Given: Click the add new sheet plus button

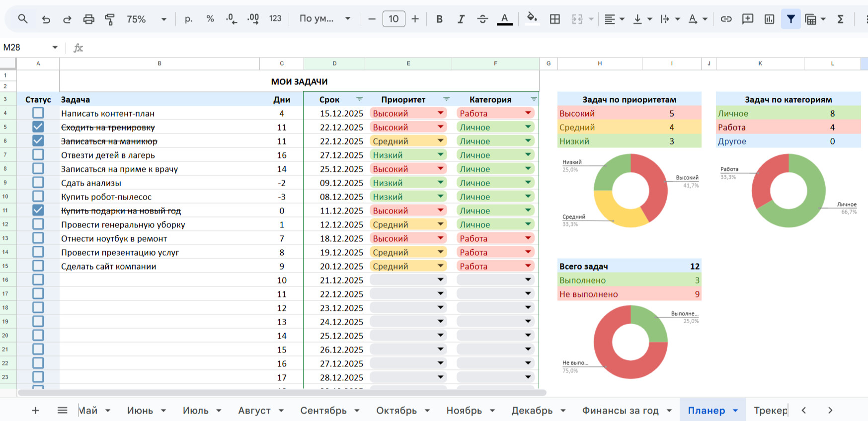Looking at the screenshot, I should [x=35, y=411].
